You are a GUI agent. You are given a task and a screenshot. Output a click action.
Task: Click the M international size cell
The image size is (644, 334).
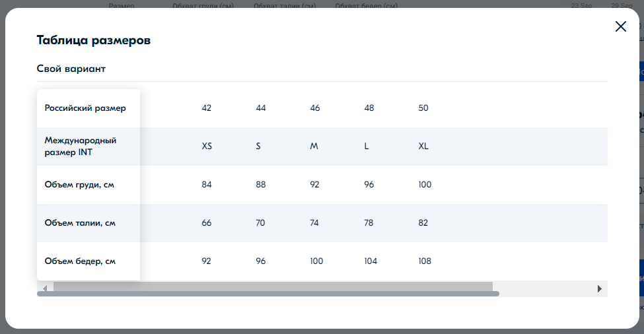314,147
